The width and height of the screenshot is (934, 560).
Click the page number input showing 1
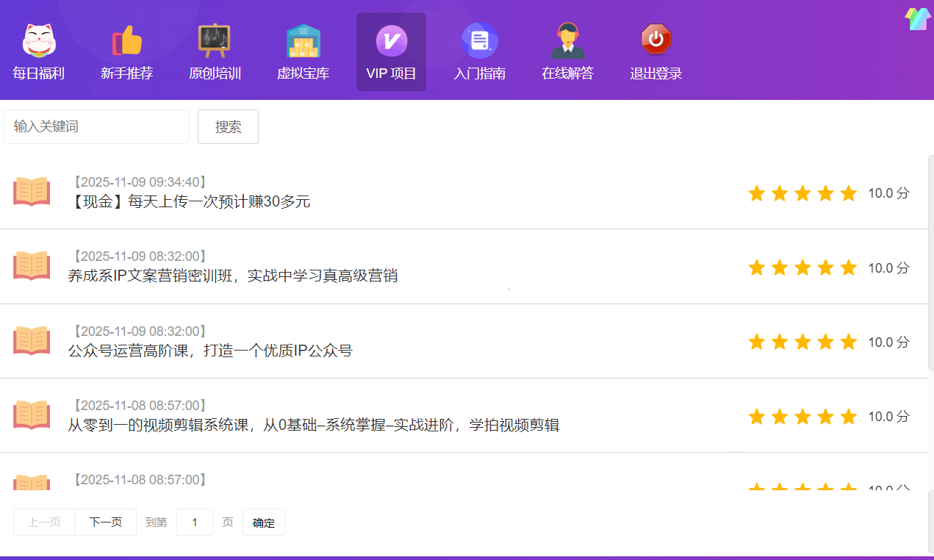tap(194, 522)
